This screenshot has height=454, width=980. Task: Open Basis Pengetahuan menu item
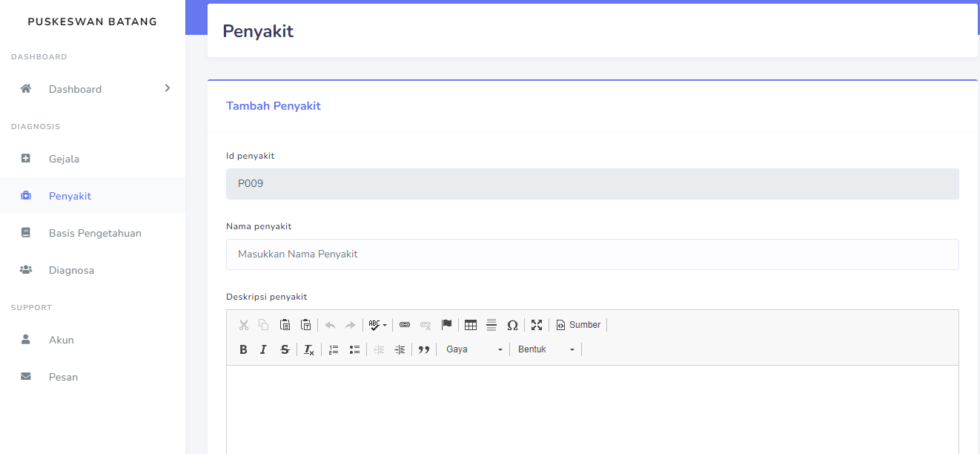[94, 232]
